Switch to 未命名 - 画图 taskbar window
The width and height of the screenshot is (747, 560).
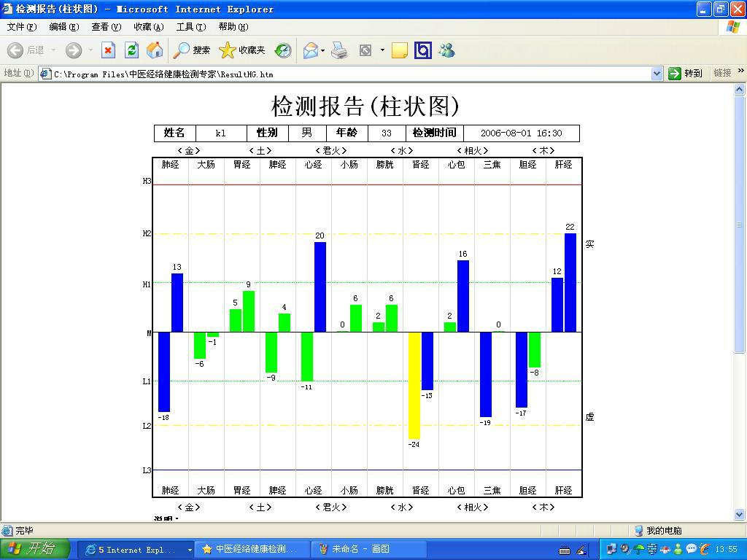pos(367,550)
